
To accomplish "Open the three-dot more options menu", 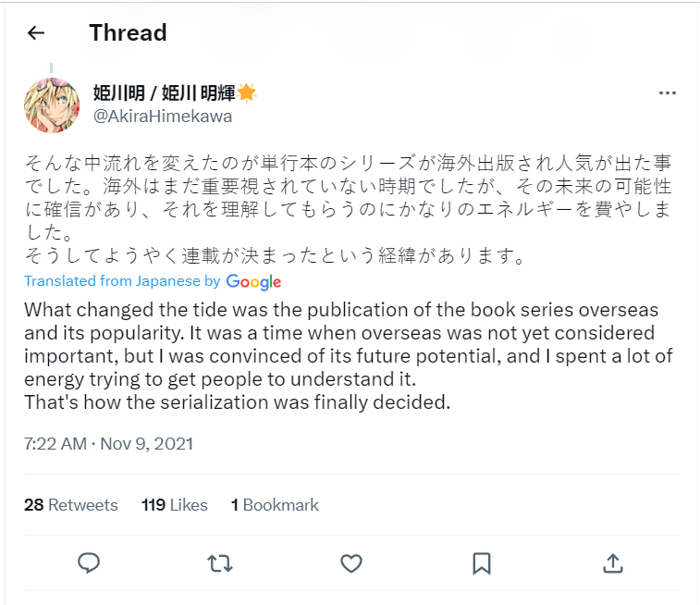I will click(x=668, y=93).
